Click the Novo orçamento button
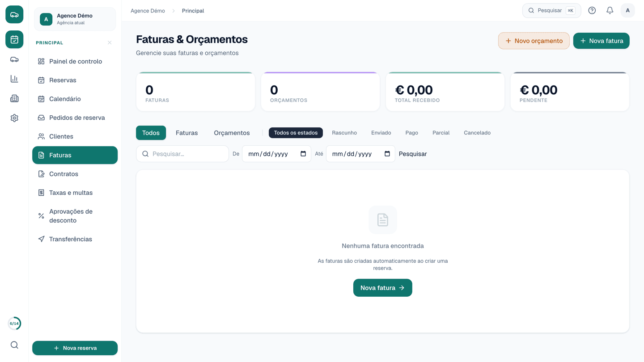The image size is (644, 362). coord(534,41)
